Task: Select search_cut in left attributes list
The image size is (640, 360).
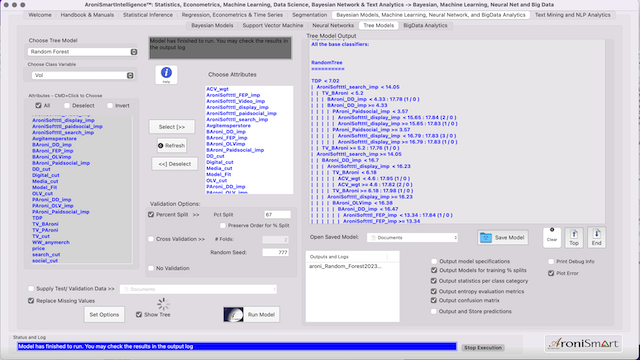Action: point(46,254)
